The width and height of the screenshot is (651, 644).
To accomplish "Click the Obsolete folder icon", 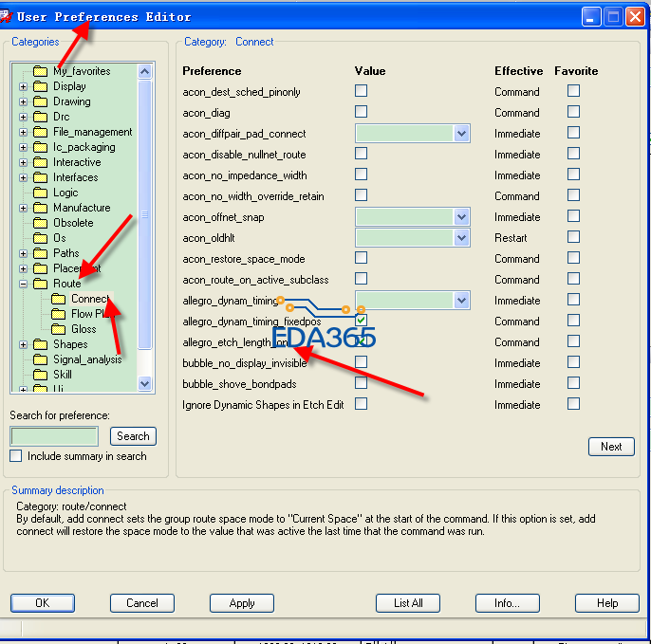I will pyautogui.click(x=40, y=223).
